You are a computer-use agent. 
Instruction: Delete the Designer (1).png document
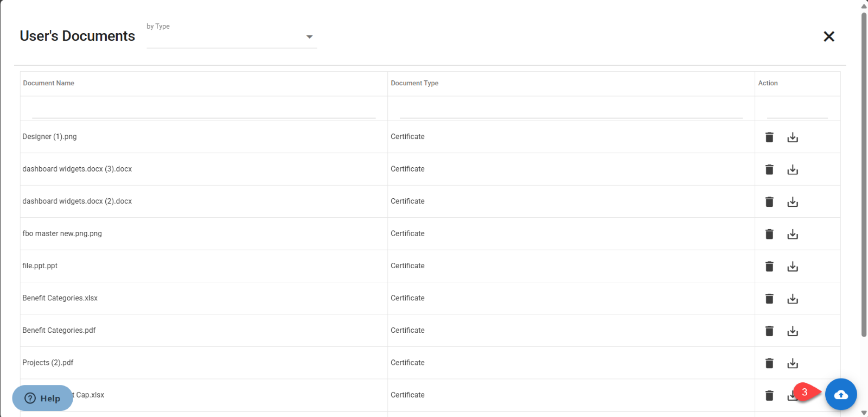[x=769, y=137]
